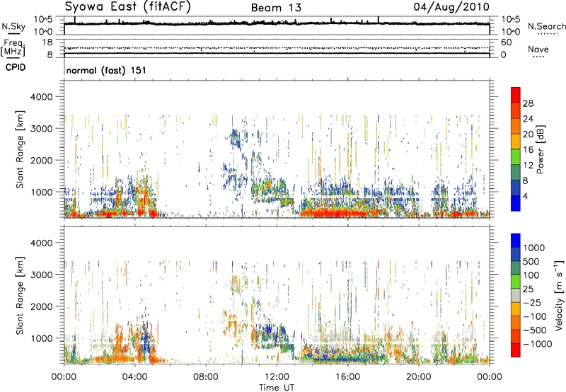Click the power panel 'Slant Range [km]' label
The width and height of the screenshot is (566, 392).
20,149
